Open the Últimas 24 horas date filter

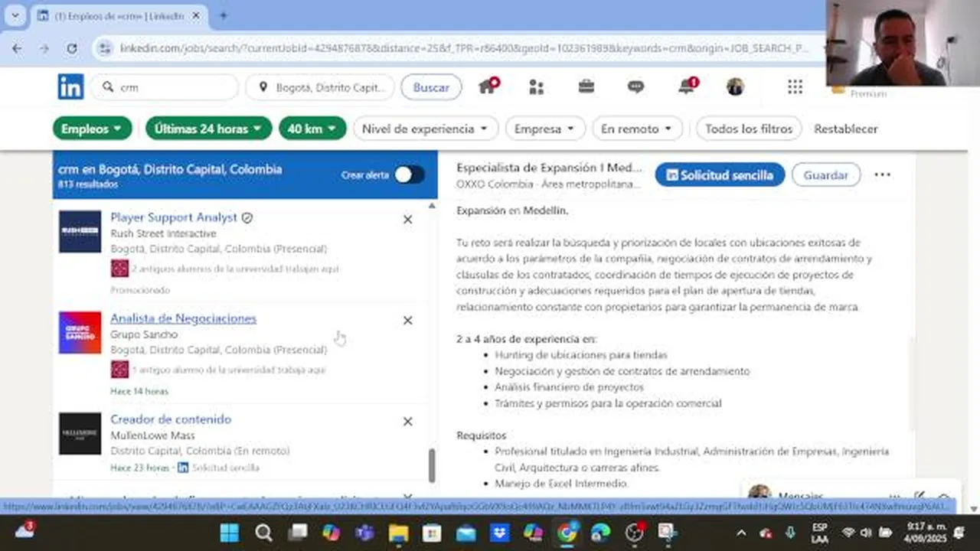click(208, 129)
